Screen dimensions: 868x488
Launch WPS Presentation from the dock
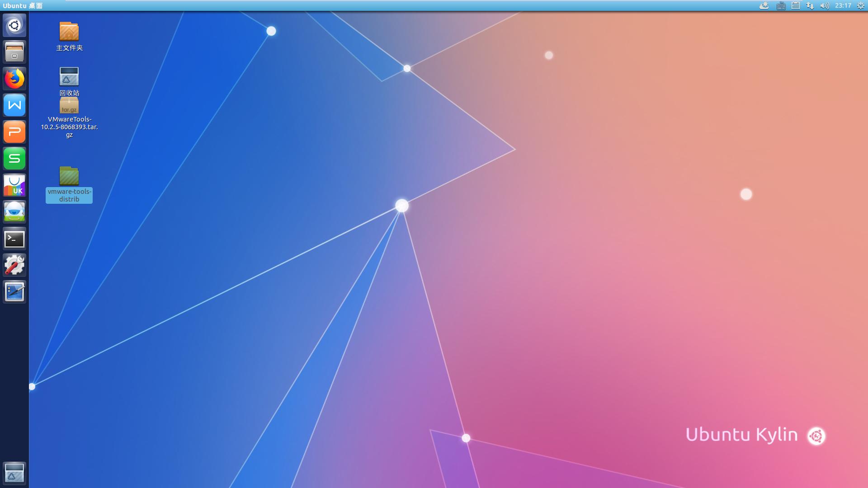(x=14, y=132)
